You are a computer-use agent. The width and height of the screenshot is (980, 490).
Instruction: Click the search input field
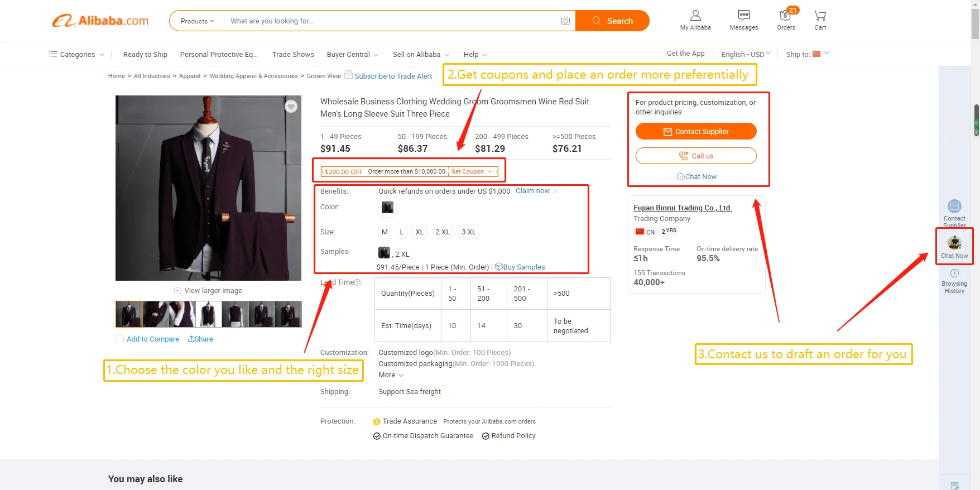[x=393, y=21]
